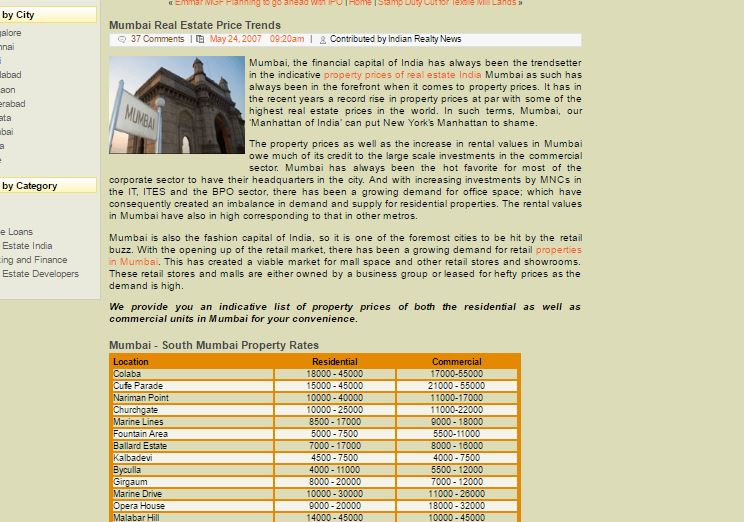Viewport: 744px width, 522px height.
Task: Click Contributed by Indian Realty News text
Action: tap(395, 39)
